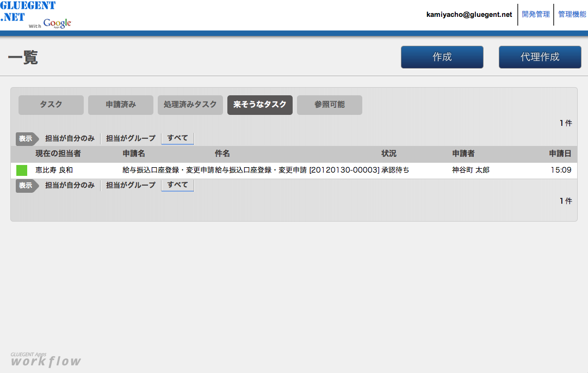The width and height of the screenshot is (588, 373).
Task: Click the upper 表示 label tag
Action: [x=27, y=139]
